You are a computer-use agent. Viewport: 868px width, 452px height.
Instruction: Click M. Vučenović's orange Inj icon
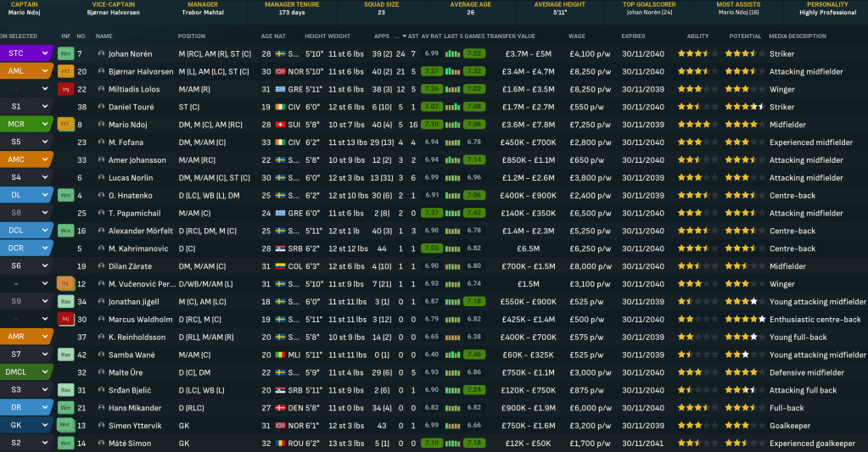pyautogui.click(x=65, y=284)
